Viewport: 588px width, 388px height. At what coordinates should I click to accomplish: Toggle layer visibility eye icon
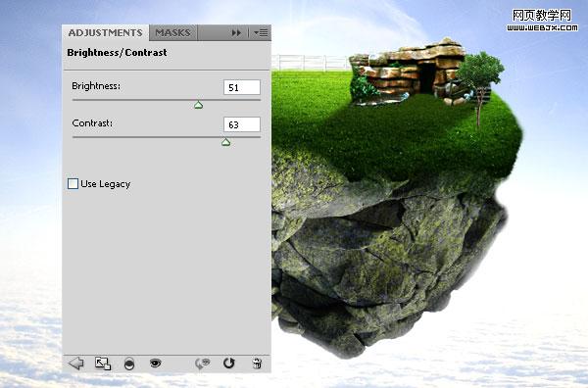155,363
